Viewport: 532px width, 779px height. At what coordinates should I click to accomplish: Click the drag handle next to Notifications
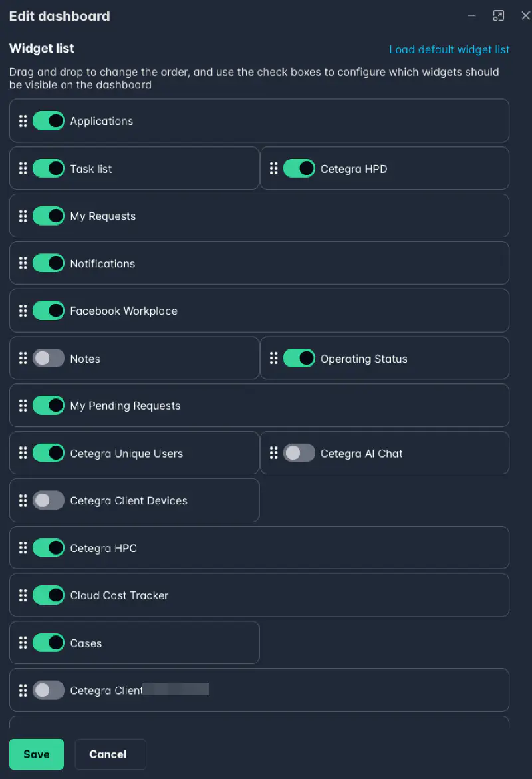(x=23, y=263)
